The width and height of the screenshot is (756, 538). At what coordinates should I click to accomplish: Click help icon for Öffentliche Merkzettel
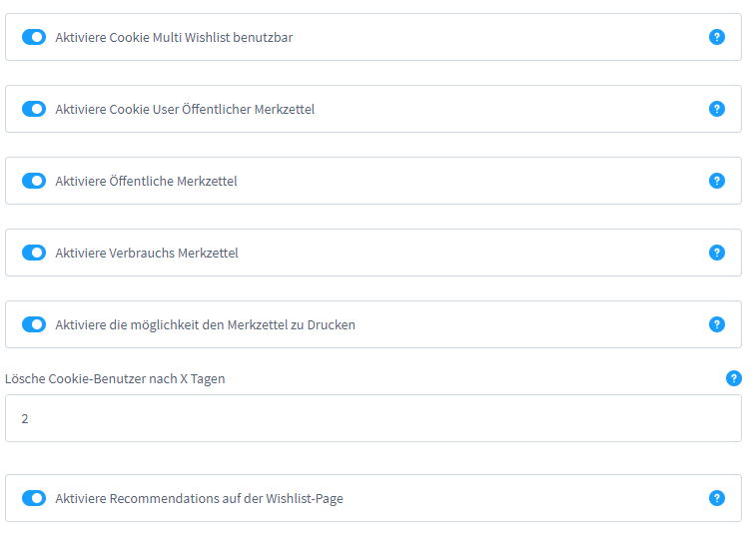[x=716, y=181]
